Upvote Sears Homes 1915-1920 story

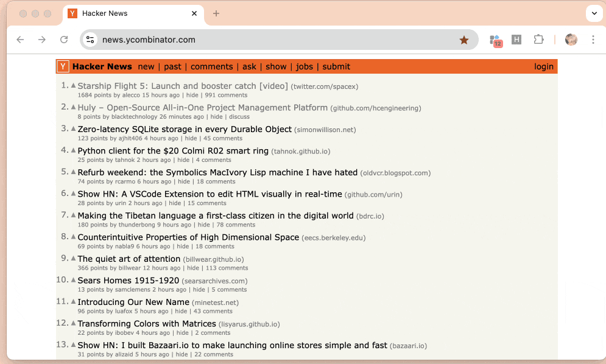(x=74, y=280)
